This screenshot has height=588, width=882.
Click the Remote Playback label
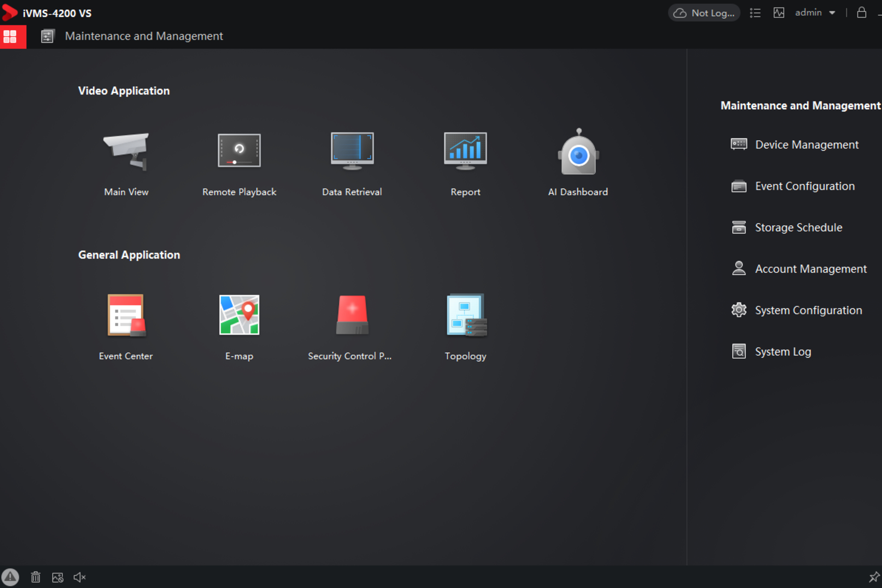(x=239, y=192)
